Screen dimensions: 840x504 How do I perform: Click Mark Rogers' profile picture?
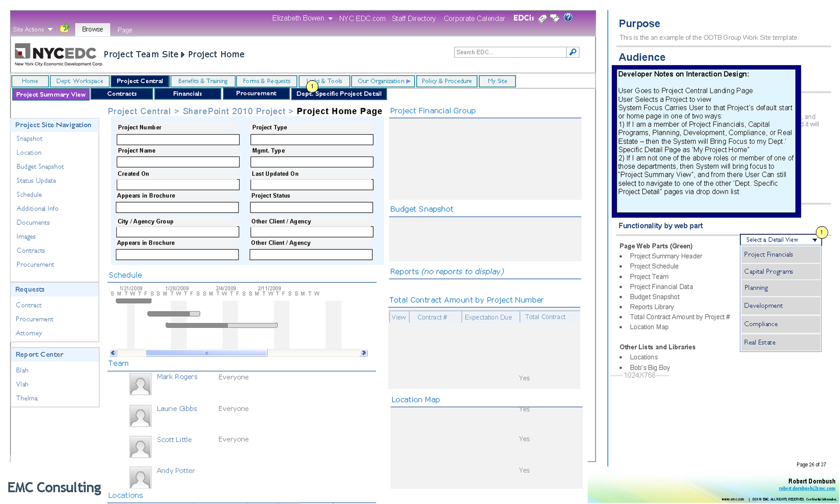coord(140,384)
